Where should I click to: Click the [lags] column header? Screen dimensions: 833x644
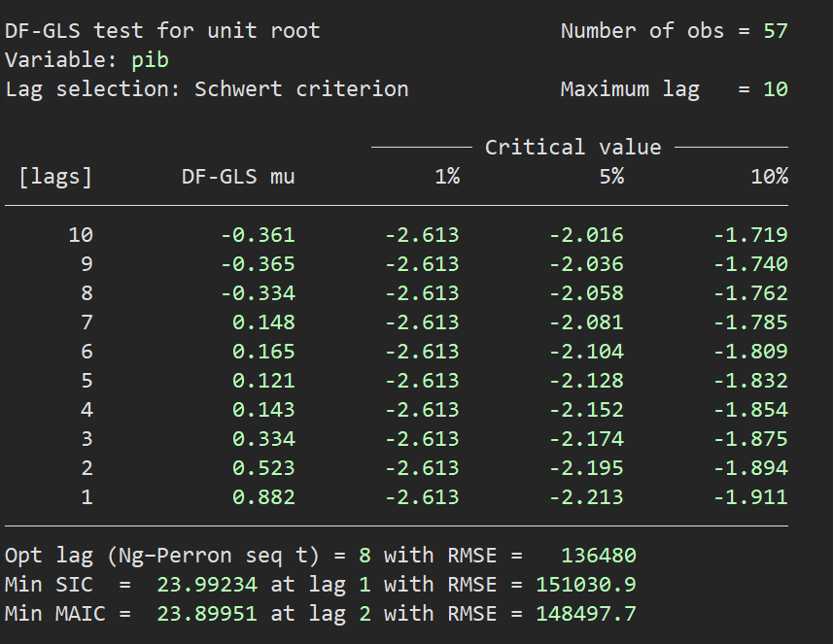54,177
